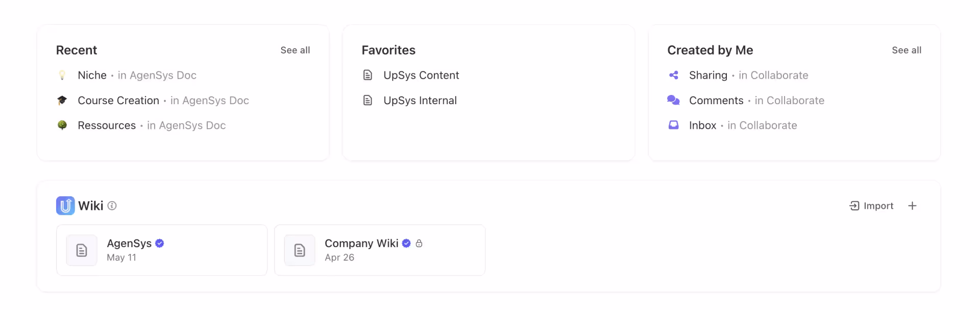
Task: Click See all in Created by Me
Action: 906,50
